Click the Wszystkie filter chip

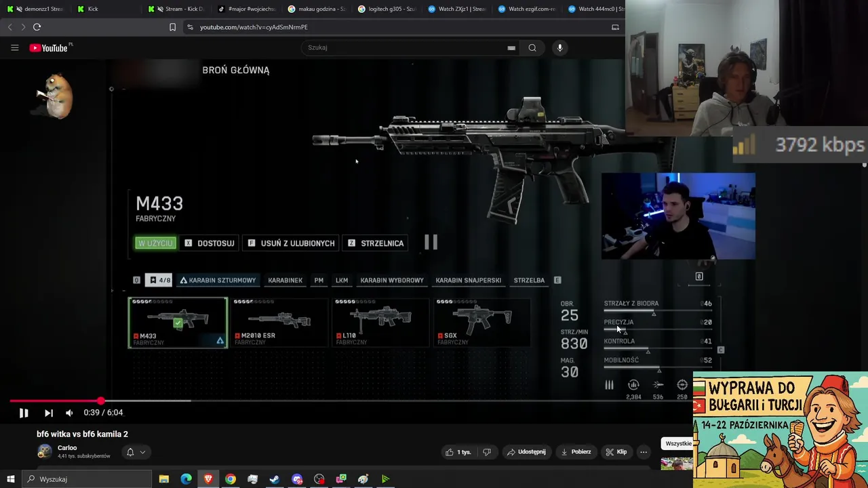(x=677, y=443)
